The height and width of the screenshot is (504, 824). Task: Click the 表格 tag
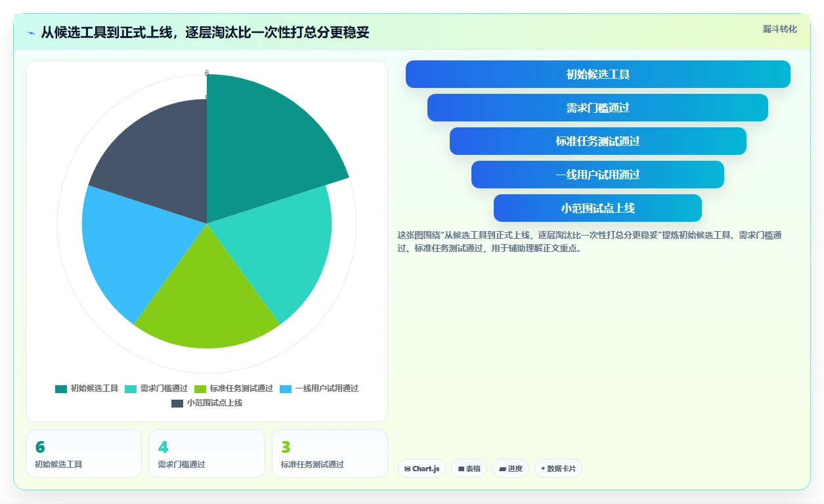(469, 469)
